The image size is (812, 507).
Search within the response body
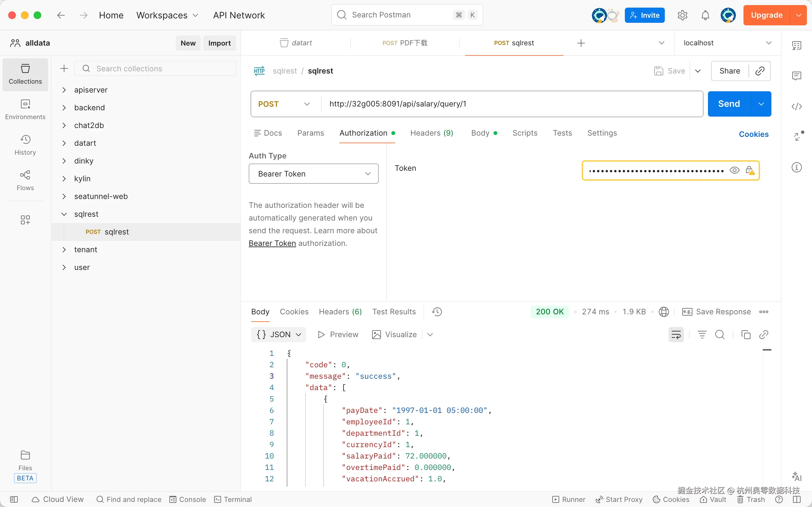[x=720, y=335]
